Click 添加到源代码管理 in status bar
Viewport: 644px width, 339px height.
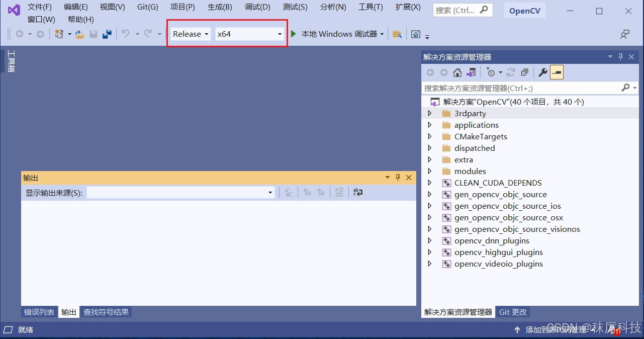(x=556, y=330)
